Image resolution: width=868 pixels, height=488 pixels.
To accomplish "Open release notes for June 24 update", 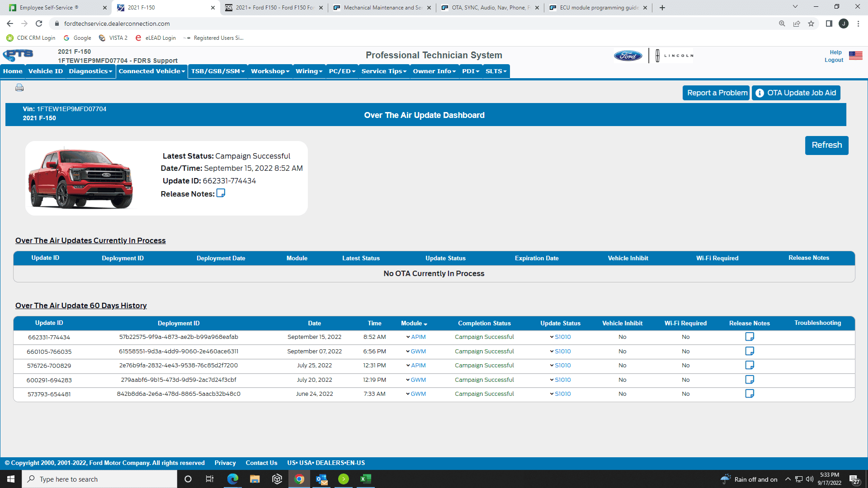I will point(749,394).
